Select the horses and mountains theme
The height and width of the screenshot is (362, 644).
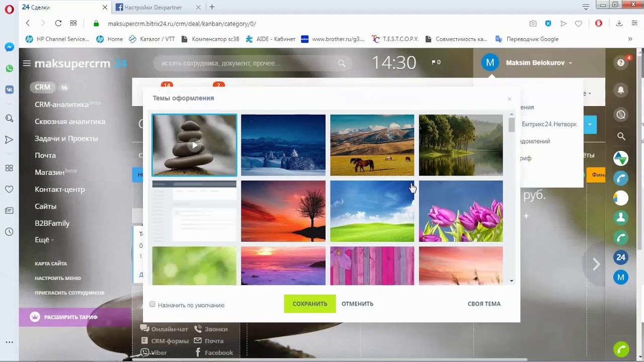(372, 145)
